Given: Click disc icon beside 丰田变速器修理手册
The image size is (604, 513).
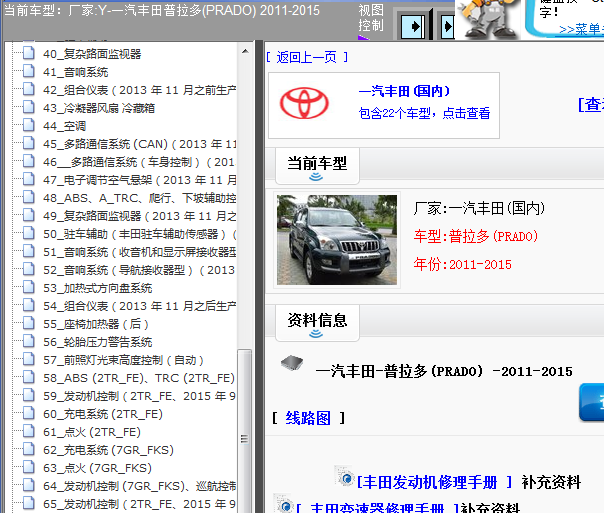Looking at the screenshot, I should click(284, 504).
